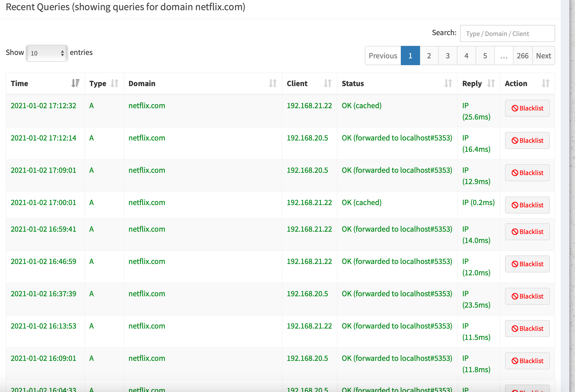The image size is (575, 392).
Task: Click OK (cached) status in 17:12:32 row
Action: 362,106
